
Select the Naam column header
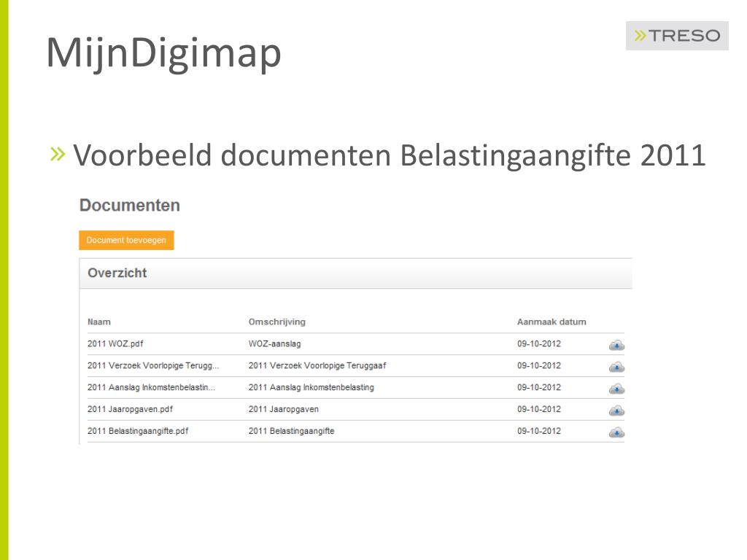click(99, 322)
